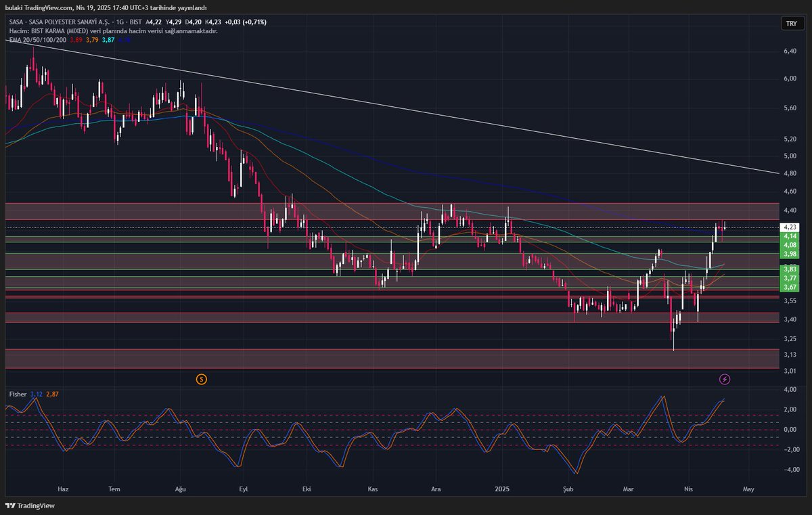Click the 6,40 price axis value
The height and width of the screenshot is (515, 812).
pos(790,51)
